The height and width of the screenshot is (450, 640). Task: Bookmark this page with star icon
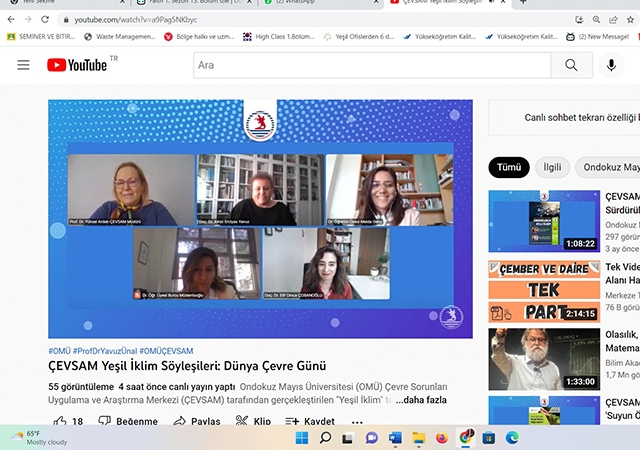coord(631,20)
